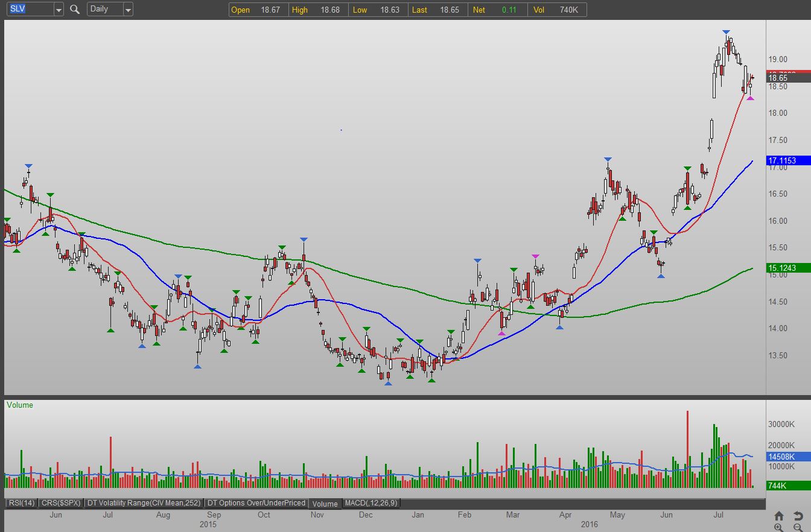Open the SLV symbol dropdown arrow
Image resolution: width=811 pixels, height=532 pixels.
pos(58,10)
